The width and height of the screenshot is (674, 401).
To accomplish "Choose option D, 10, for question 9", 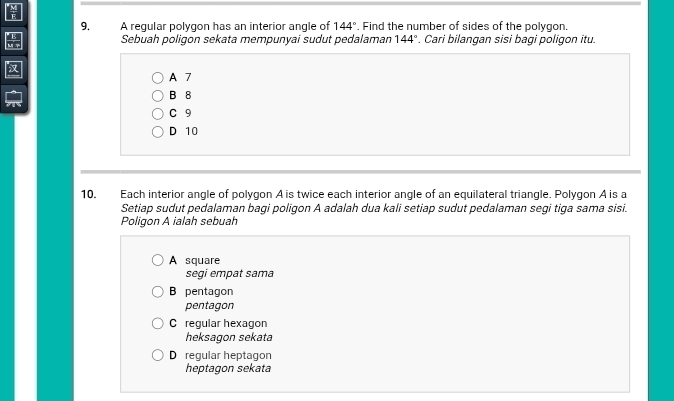I will 158,131.
